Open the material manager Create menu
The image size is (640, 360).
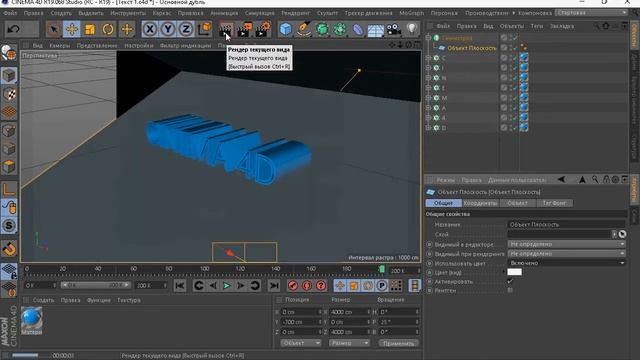43,300
